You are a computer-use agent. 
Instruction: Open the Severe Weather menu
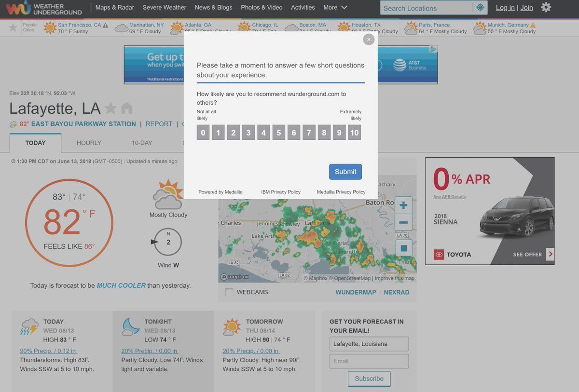coord(165,7)
